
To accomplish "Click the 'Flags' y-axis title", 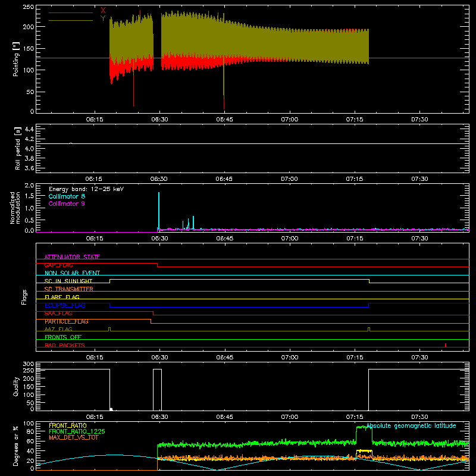I will click(24, 297).
